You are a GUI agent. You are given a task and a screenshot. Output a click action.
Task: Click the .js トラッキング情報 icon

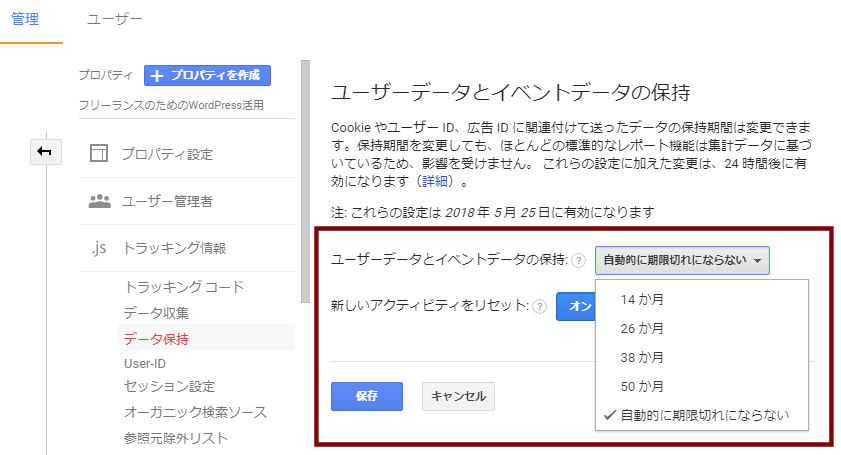(x=99, y=248)
